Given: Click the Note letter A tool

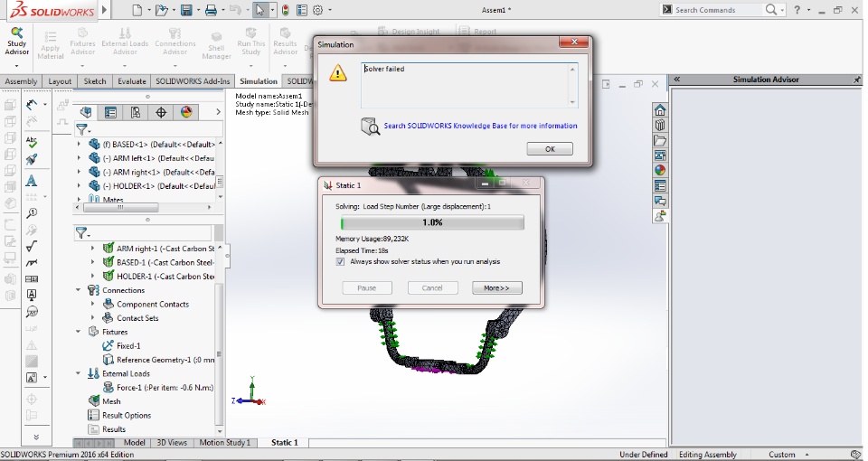Looking at the screenshot, I should [x=32, y=181].
